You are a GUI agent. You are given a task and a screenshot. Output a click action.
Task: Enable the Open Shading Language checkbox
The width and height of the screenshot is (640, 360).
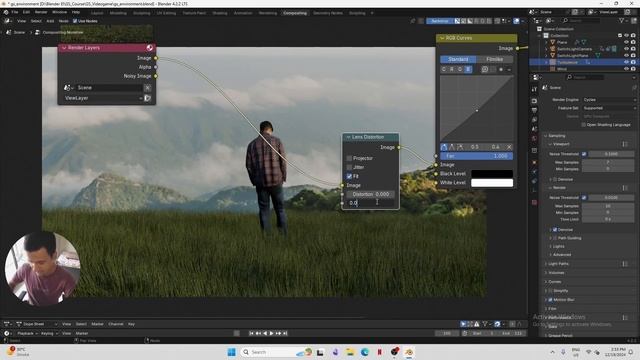(584, 125)
